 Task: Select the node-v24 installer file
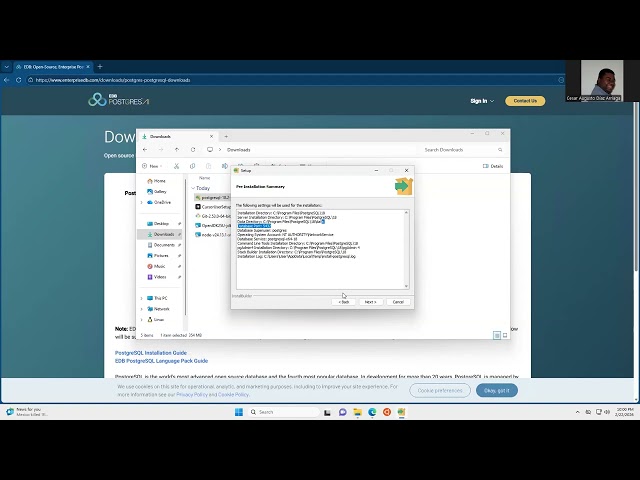click(213, 235)
